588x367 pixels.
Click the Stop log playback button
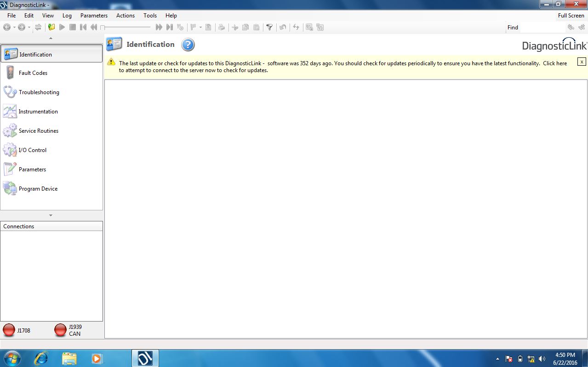[x=72, y=28]
